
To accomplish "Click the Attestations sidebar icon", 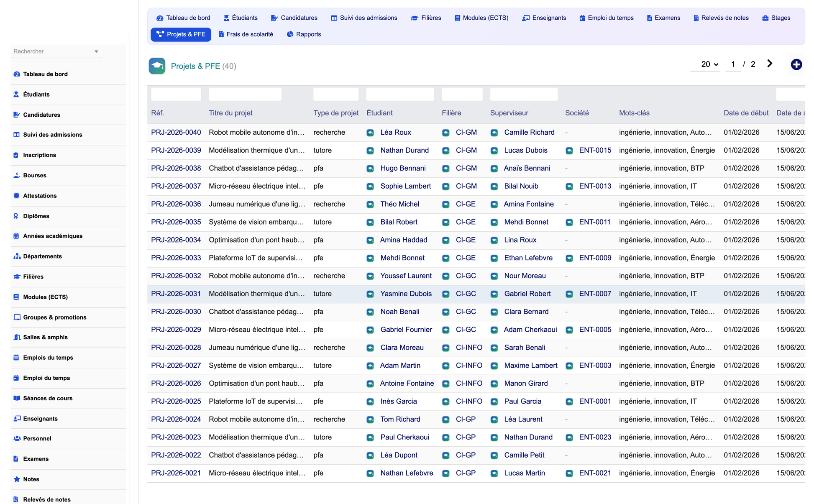I will tap(17, 196).
